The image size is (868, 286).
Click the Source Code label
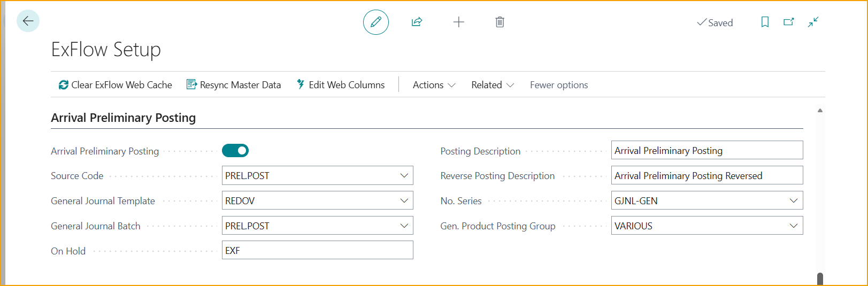(77, 176)
